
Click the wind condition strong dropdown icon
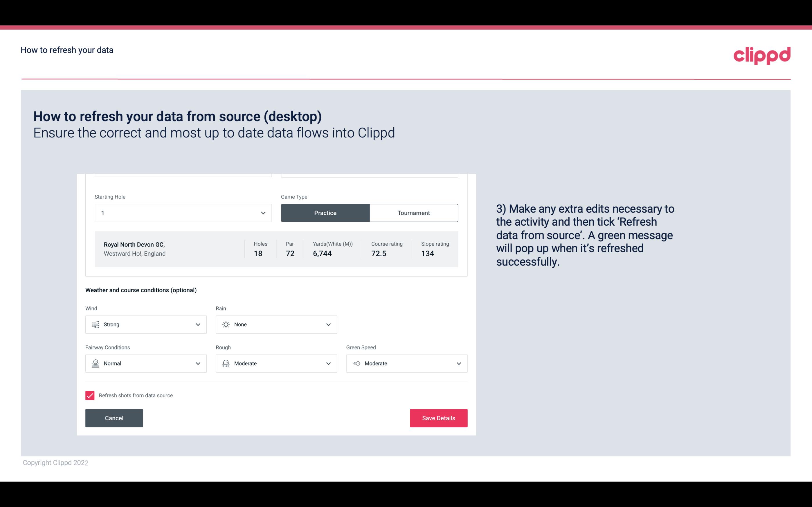coord(198,324)
